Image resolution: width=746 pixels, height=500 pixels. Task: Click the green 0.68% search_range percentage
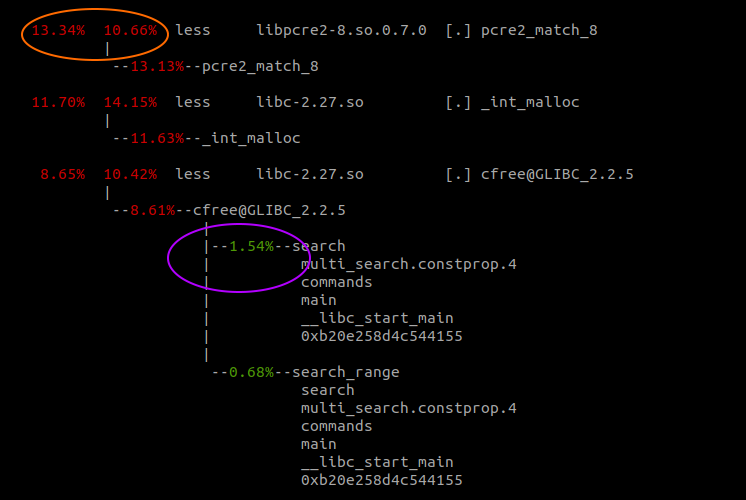tap(251, 372)
